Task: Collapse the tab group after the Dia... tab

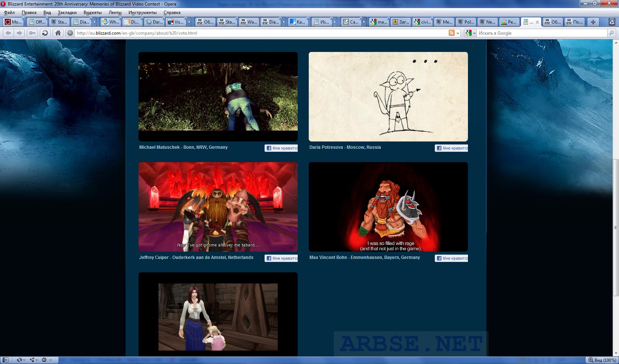Action: (94, 22)
